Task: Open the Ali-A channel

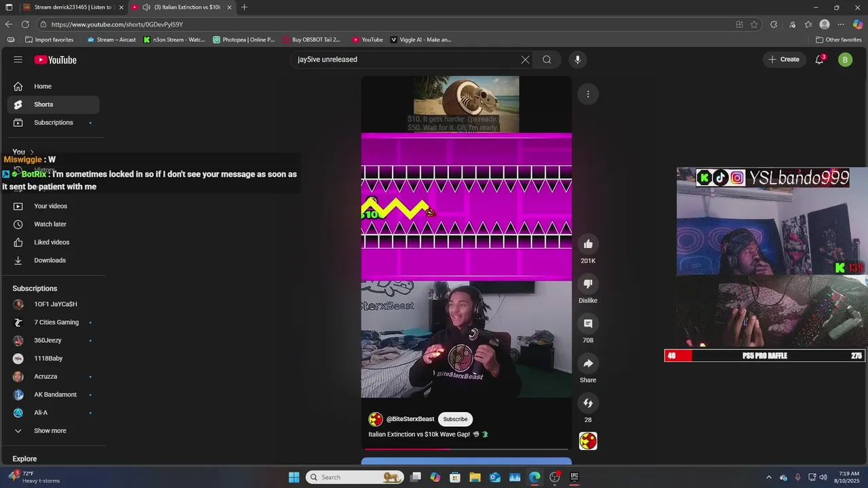Action: coord(53,413)
